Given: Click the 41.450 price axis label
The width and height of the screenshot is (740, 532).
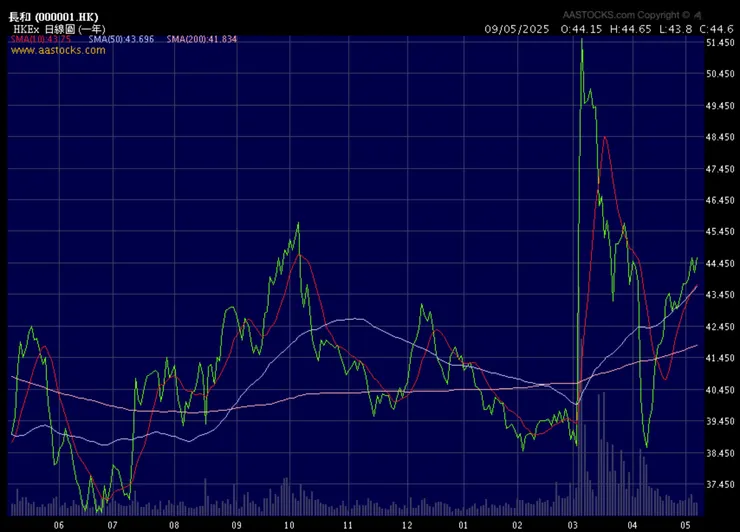Looking at the screenshot, I should 720,358.
